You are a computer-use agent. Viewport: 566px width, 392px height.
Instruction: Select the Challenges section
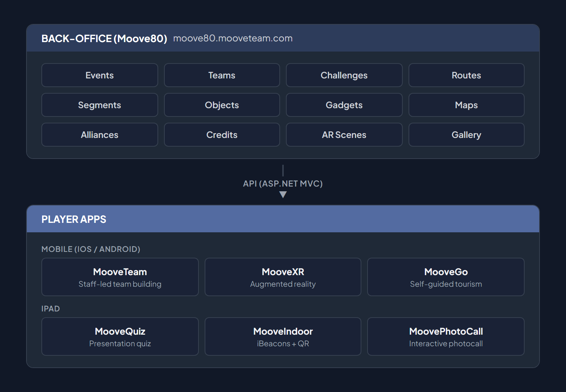pos(344,75)
